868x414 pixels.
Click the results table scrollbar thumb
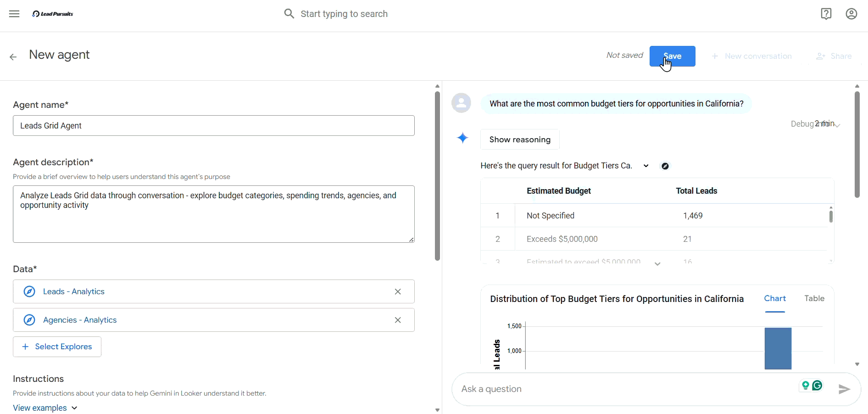[831, 217]
